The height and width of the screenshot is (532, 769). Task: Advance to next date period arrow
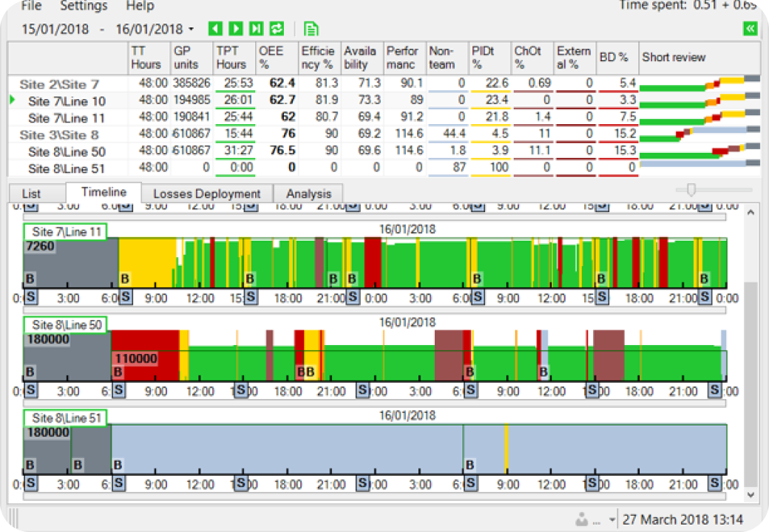pos(236,29)
